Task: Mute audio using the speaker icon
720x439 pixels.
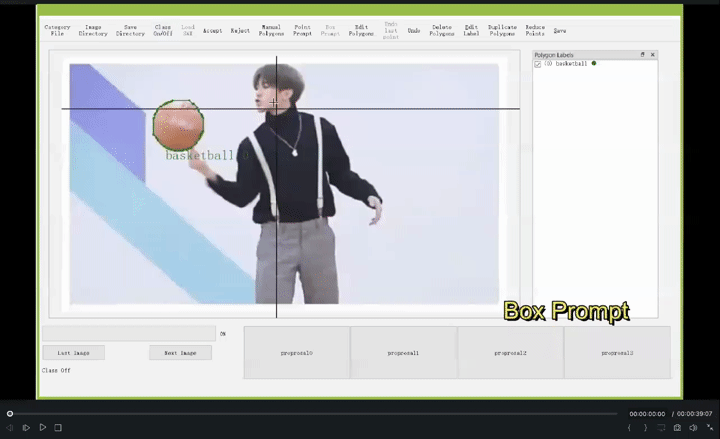Action: [693, 428]
